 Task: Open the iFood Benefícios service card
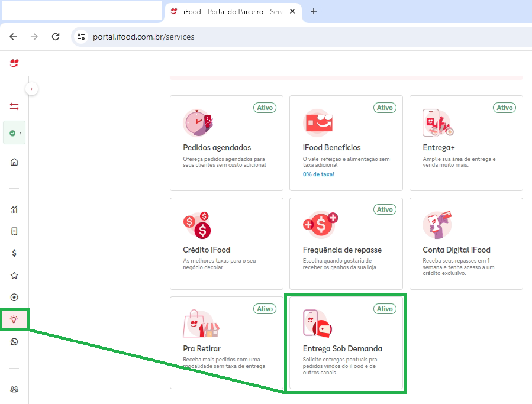(x=346, y=143)
